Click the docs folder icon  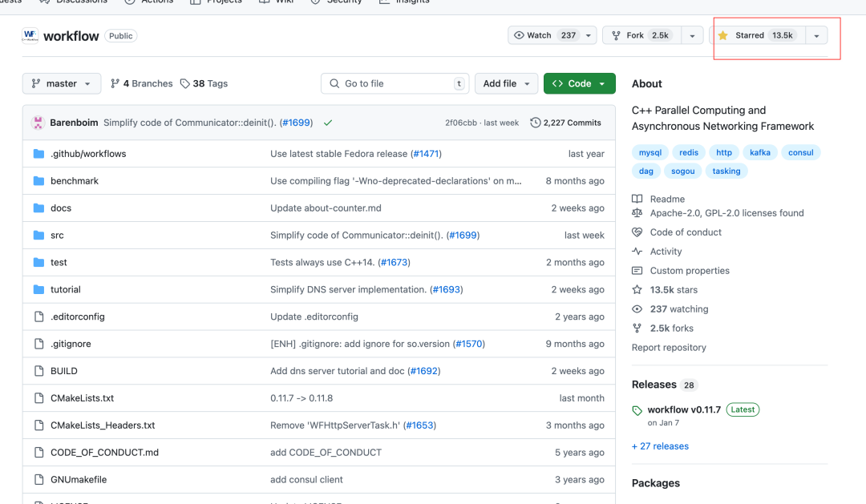pyautogui.click(x=38, y=208)
